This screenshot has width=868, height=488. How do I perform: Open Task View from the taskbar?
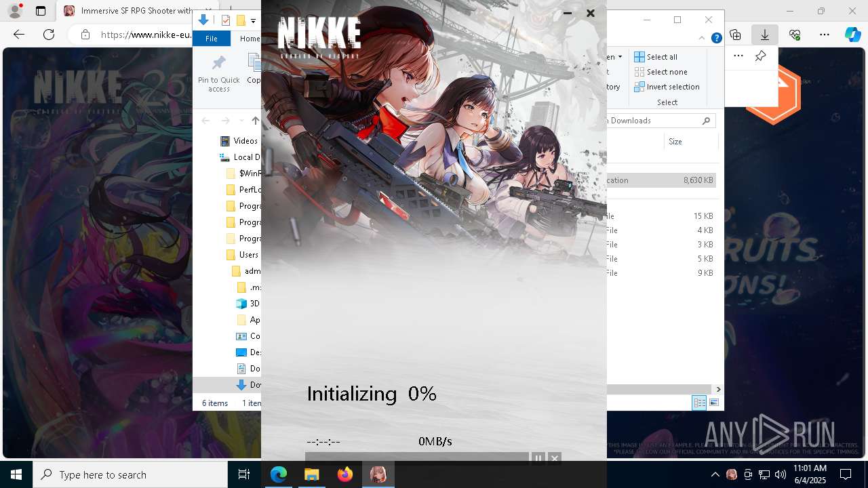pyautogui.click(x=244, y=474)
